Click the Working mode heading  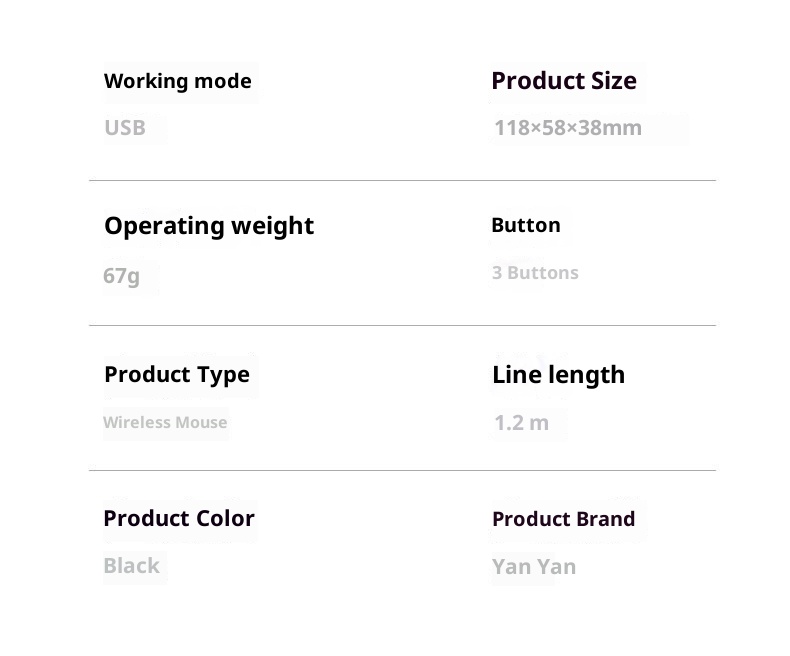point(178,81)
